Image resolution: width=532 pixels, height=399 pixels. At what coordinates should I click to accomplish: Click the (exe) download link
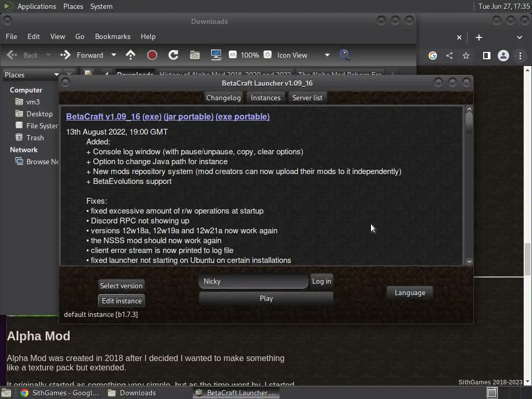152,116
